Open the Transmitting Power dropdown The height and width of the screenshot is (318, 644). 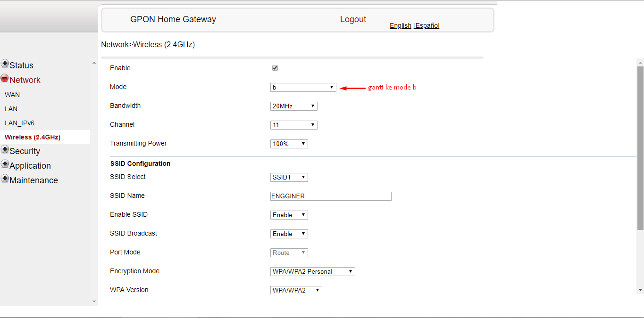(289, 144)
